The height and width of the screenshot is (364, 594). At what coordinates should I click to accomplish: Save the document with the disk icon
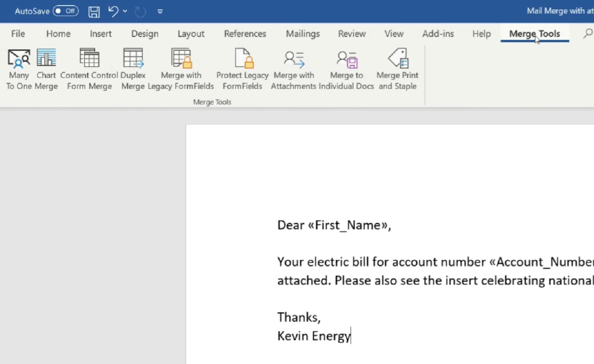tap(94, 12)
